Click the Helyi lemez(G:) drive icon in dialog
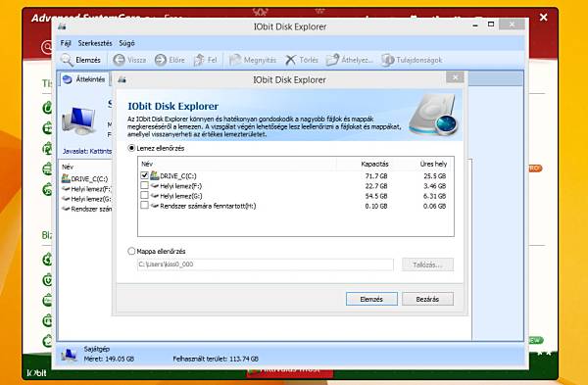 pos(155,196)
